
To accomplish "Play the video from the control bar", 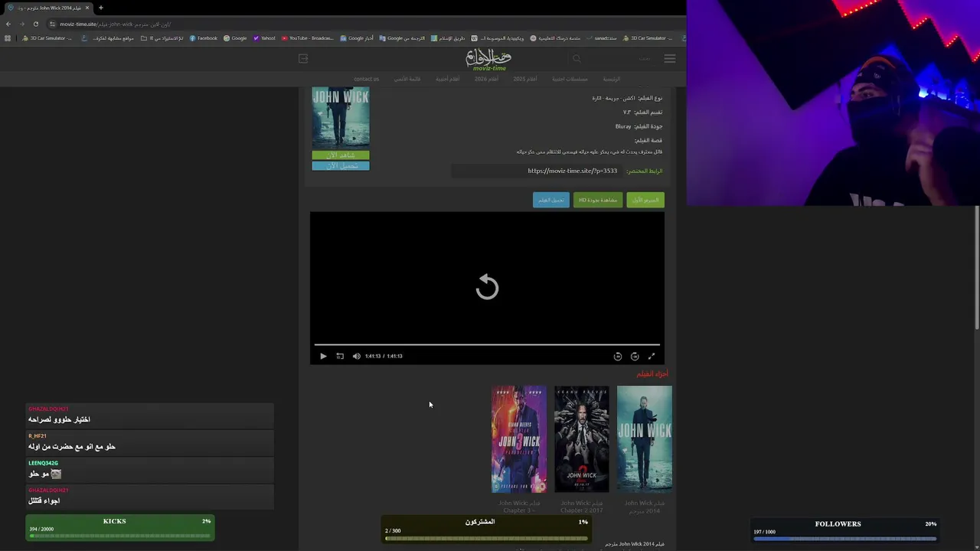I will click(x=323, y=356).
